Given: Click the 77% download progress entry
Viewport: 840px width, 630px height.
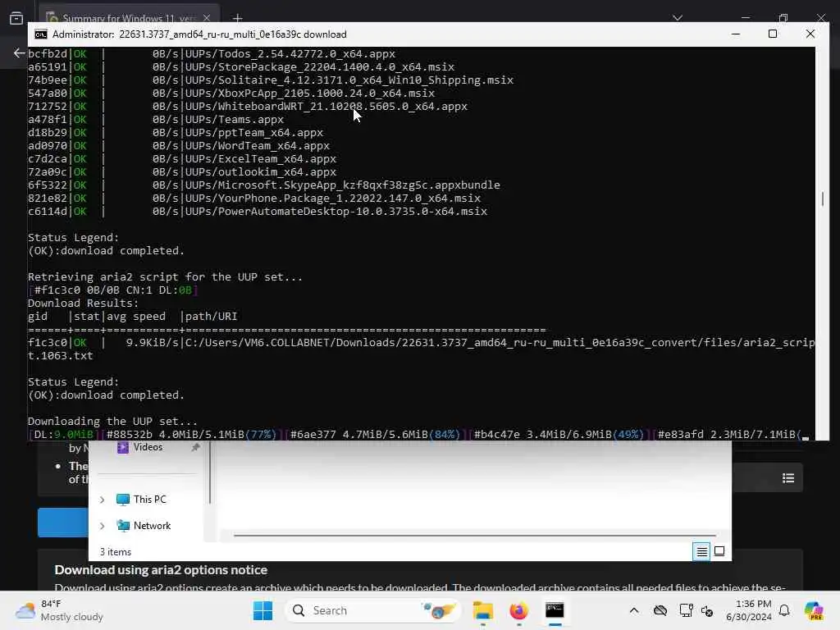Looking at the screenshot, I should pyautogui.click(x=192, y=435).
